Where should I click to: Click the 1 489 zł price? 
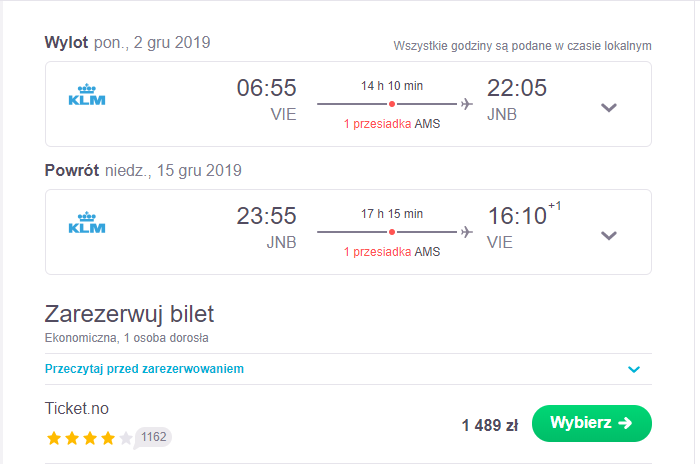pos(490,425)
